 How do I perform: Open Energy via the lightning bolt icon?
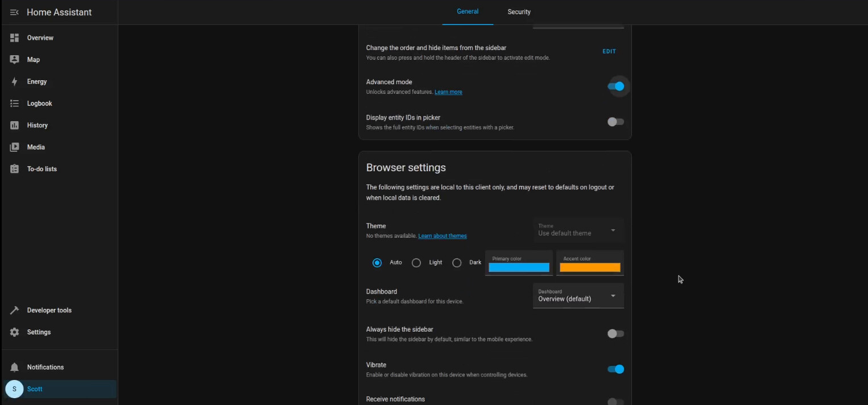click(15, 81)
